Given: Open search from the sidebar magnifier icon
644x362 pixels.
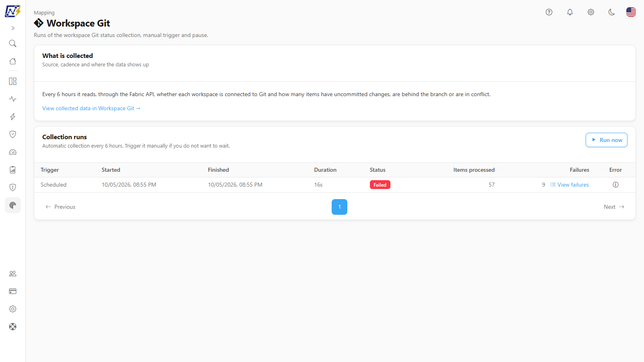Looking at the screenshot, I should (13, 43).
